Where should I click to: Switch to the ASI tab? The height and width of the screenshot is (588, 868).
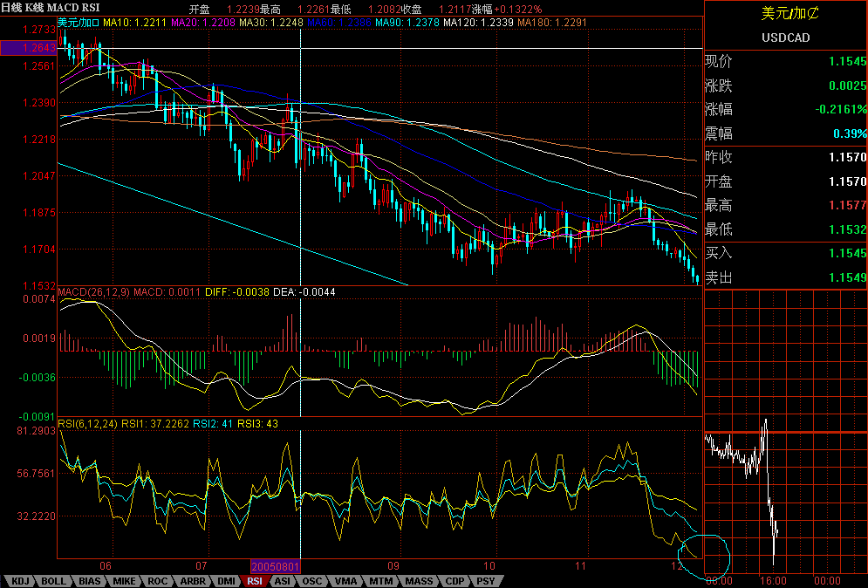click(x=283, y=580)
